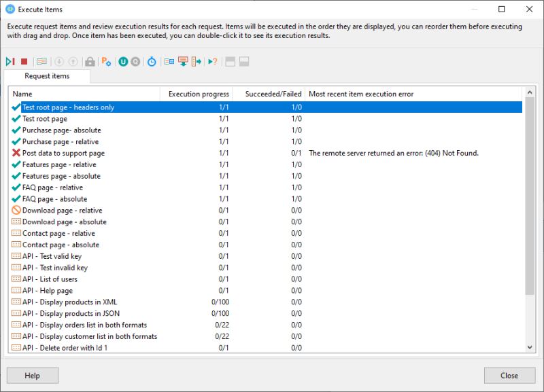Toggle the green U circle icon
The width and height of the screenshot is (544, 392).
(123, 62)
